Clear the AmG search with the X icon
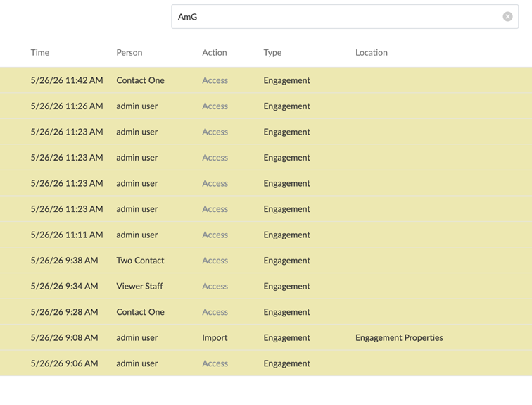The image size is (532, 405). (507, 17)
